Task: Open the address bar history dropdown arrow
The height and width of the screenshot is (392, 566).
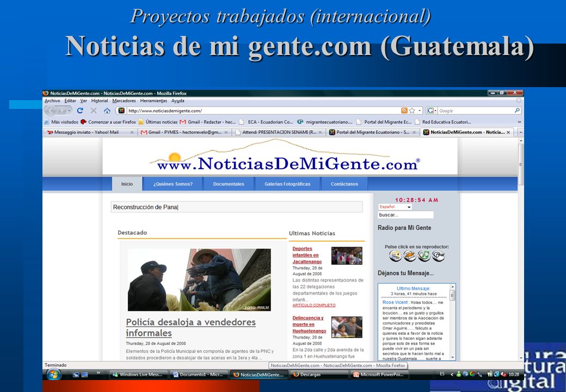Action: [420, 111]
